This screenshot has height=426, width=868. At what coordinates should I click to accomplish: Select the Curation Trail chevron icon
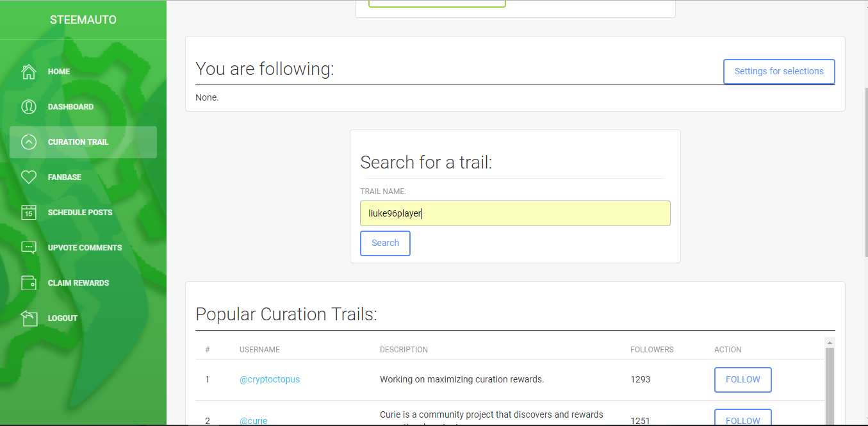[x=29, y=142]
